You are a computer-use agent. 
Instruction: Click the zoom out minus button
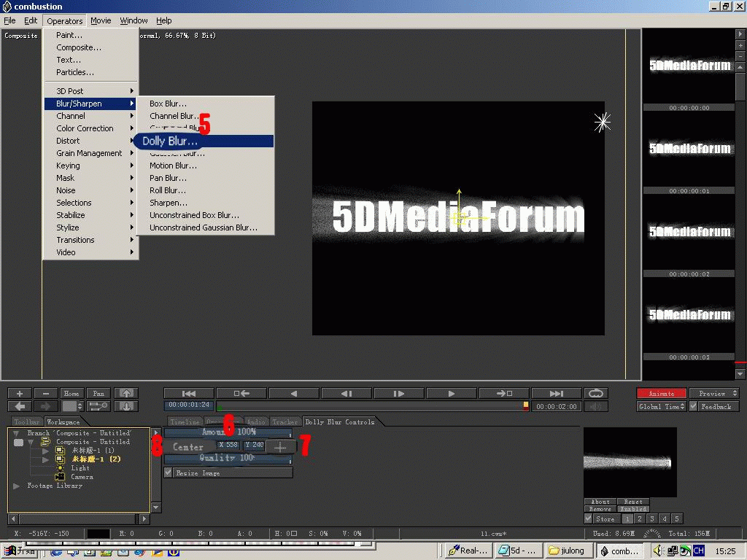46,393
